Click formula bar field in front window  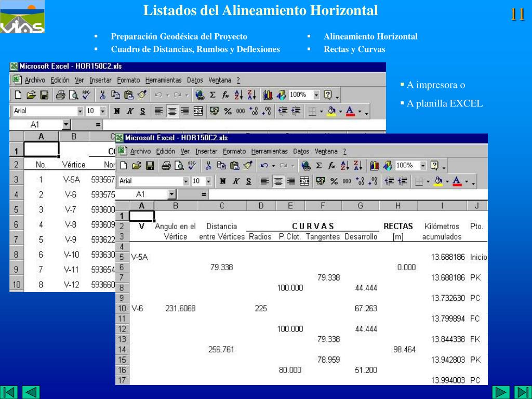[348, 194]
